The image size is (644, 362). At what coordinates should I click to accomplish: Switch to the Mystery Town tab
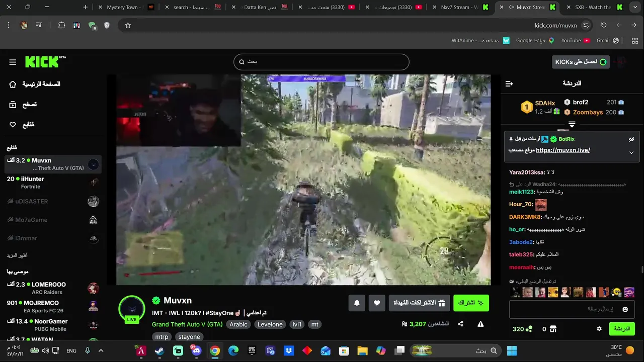click(126, 7)
